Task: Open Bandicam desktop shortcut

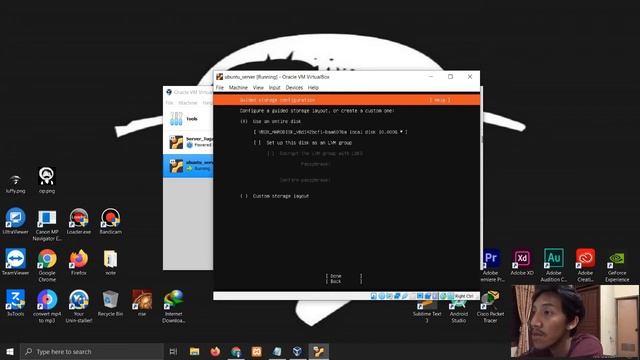Action: point(110,221)
